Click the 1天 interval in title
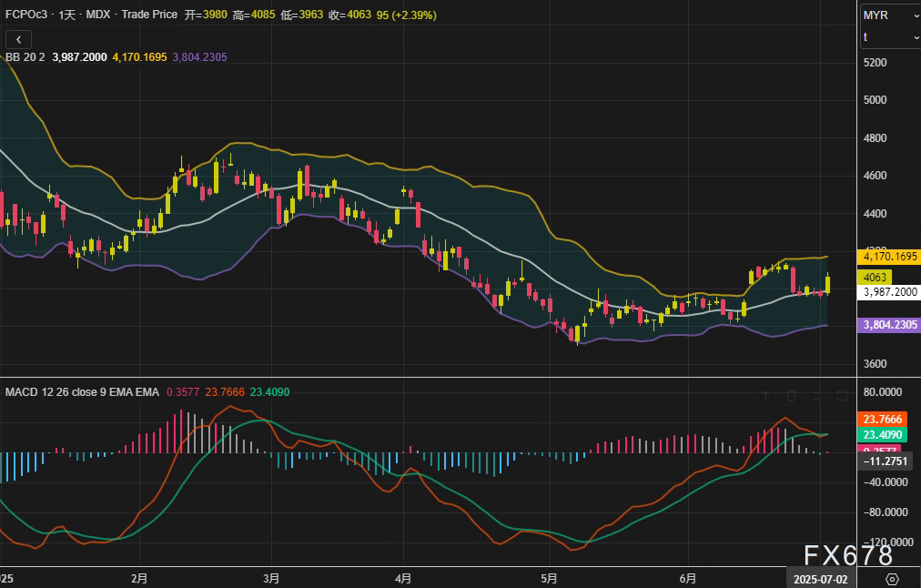 (68, 15)
